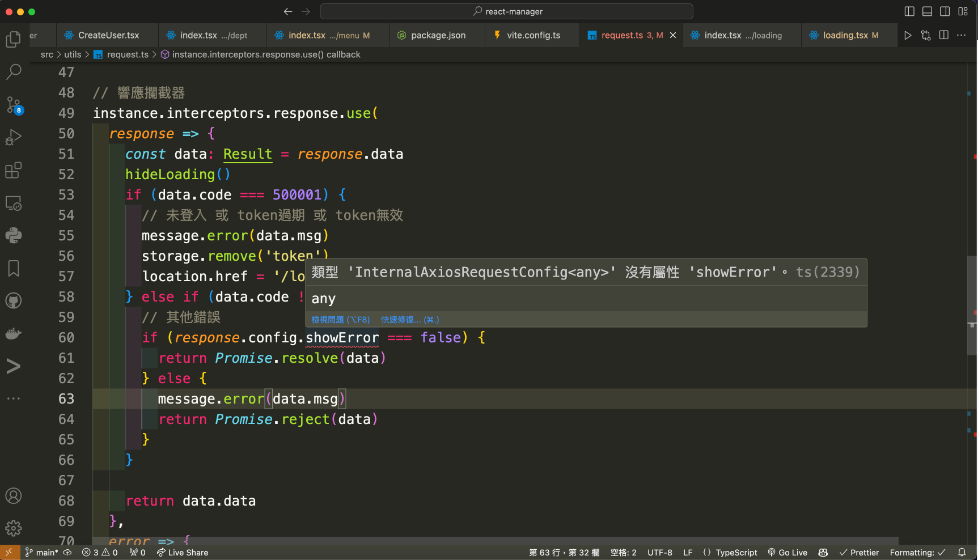Open the Search view in activity bar
This screenshot has height=560, width=978.
pos(13,71)
